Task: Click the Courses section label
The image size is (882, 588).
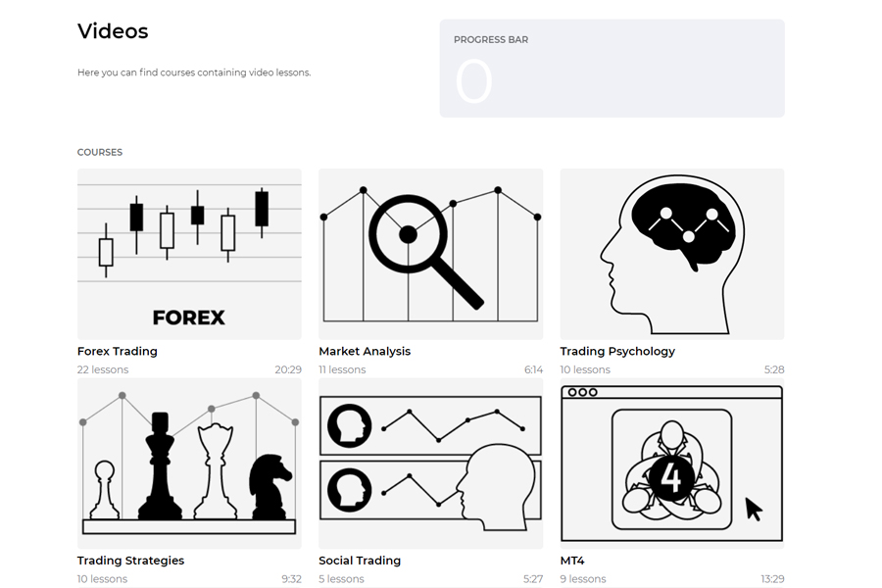Action: [x=100, y=153]
